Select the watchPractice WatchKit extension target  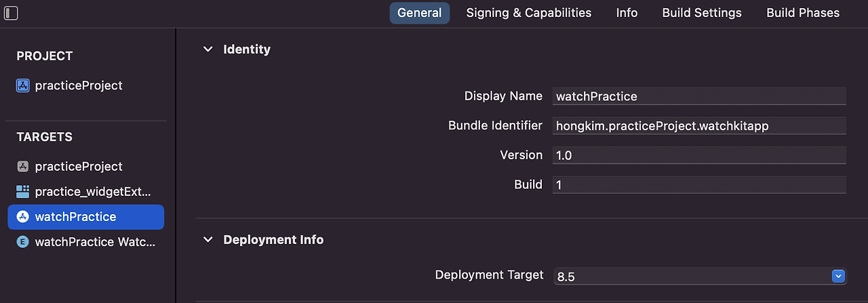coord(85,242)
